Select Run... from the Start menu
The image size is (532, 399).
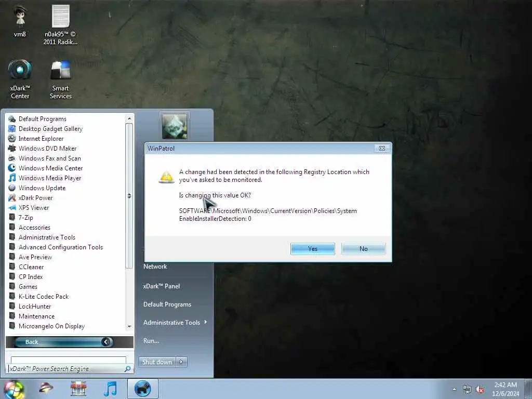coord(151,341)
